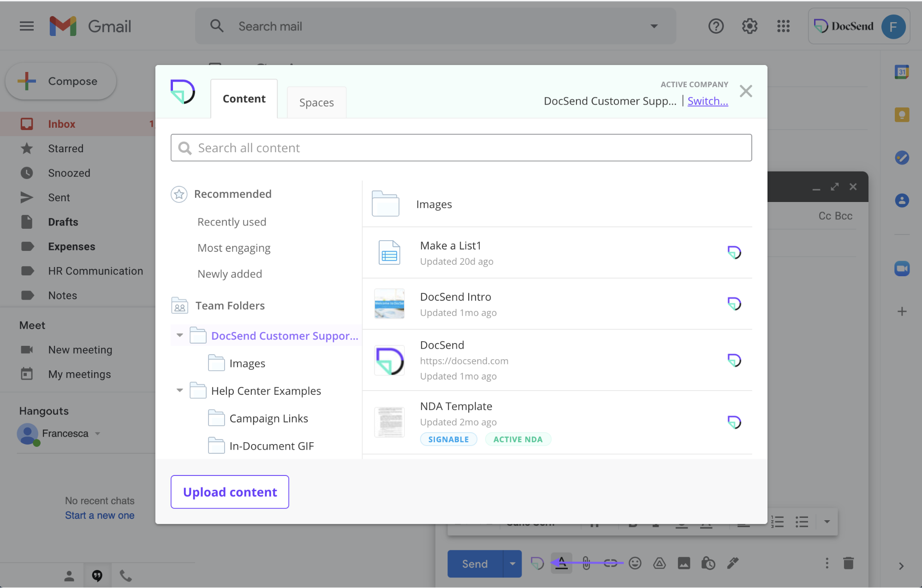Discard the draft with trash icon
Image resolution: width=922 pixels, height=588 pixels.
848,563
